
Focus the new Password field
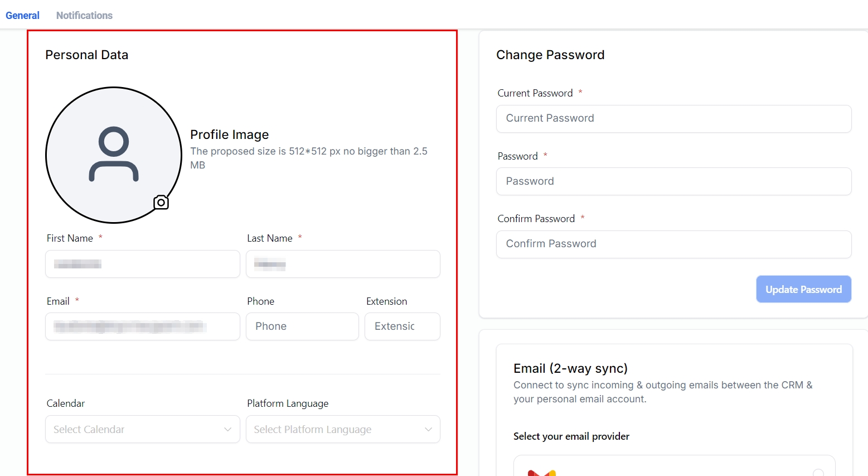[673, 181]
